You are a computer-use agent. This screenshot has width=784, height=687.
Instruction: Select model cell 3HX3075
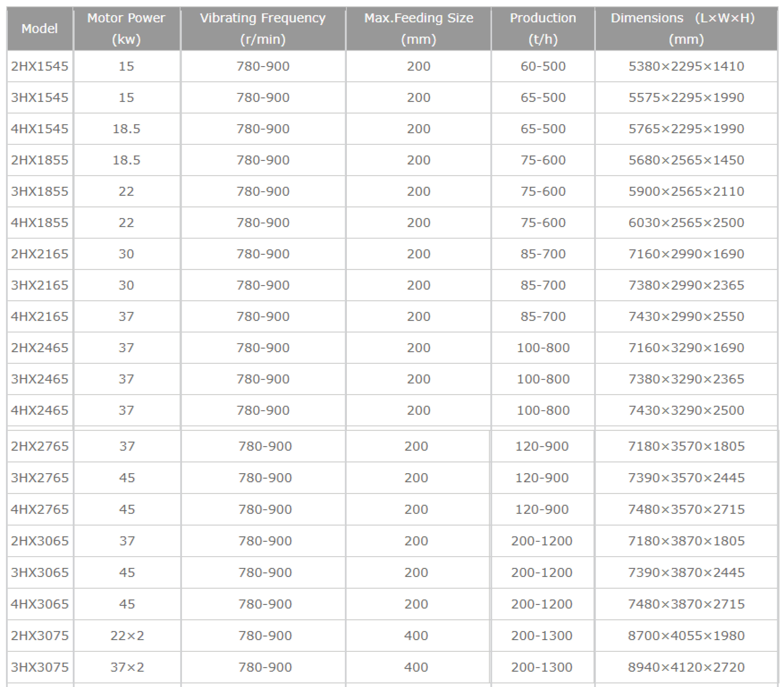pos(39,668)
